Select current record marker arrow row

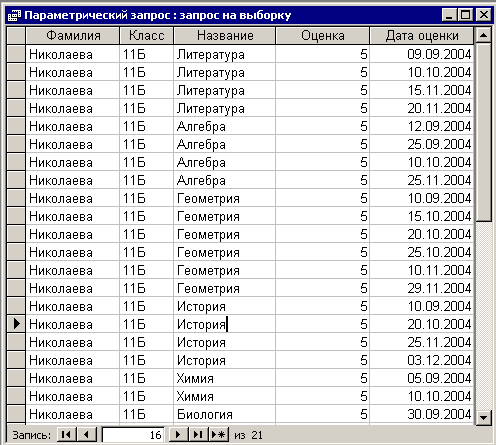[16, 324]
